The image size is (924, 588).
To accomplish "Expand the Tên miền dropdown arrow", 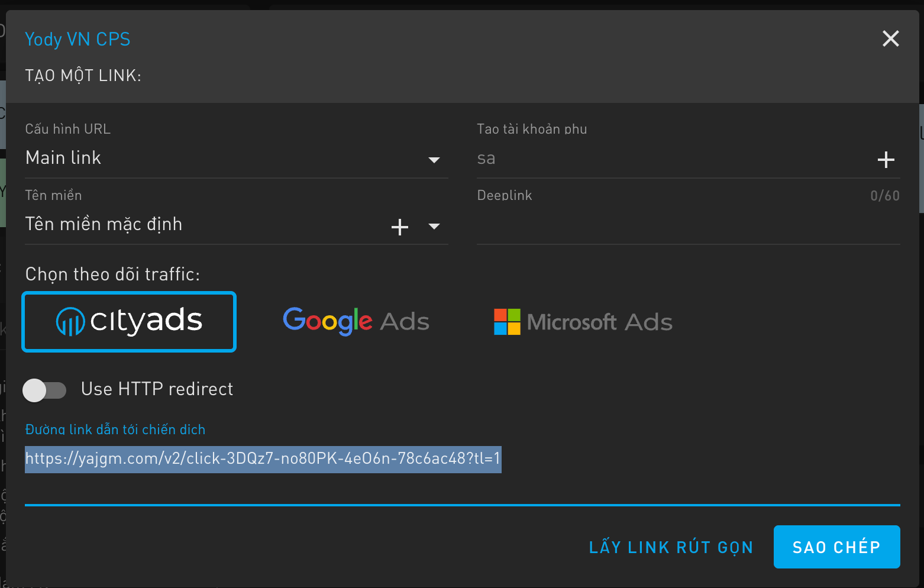I will [x=434, y=227].
